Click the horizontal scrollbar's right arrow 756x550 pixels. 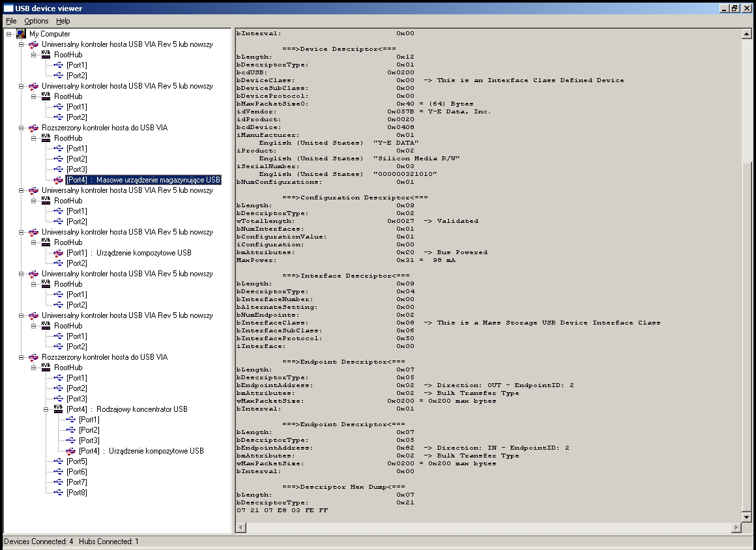click(x=736, y=528)
